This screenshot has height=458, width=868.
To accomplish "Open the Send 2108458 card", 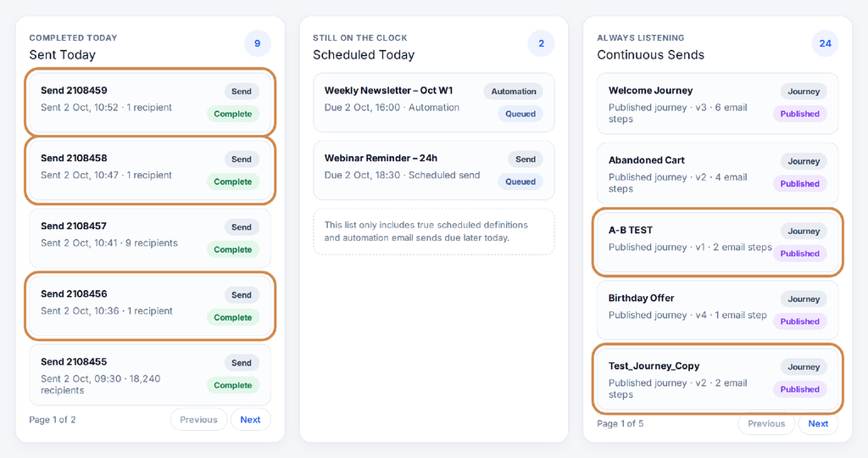I will tap(150, 170).
